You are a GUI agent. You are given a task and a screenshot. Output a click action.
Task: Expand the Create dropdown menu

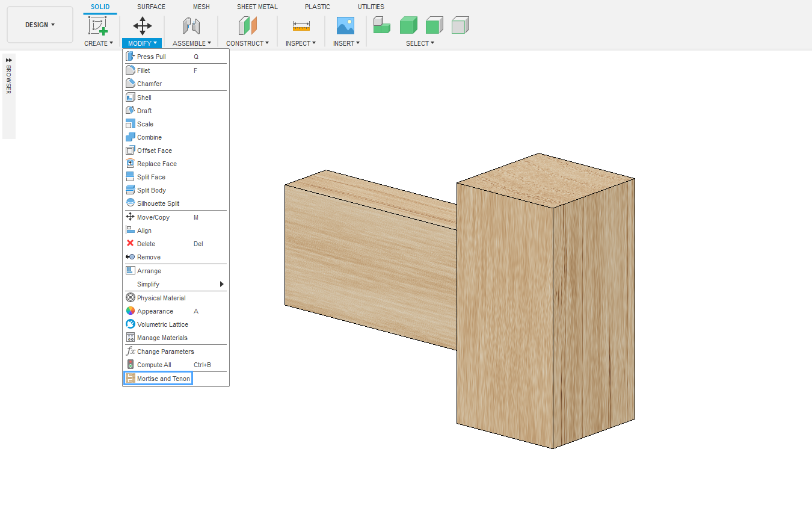coord(98,43)
